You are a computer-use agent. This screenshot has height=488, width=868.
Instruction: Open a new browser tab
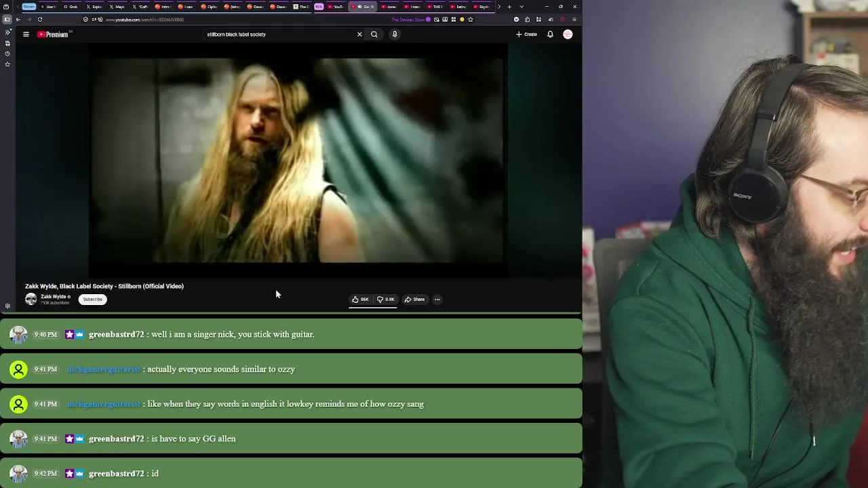(509, 7)
